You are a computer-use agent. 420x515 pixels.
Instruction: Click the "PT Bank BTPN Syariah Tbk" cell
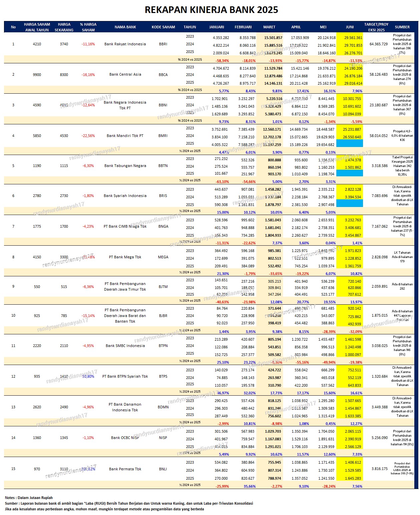point(125,376)
